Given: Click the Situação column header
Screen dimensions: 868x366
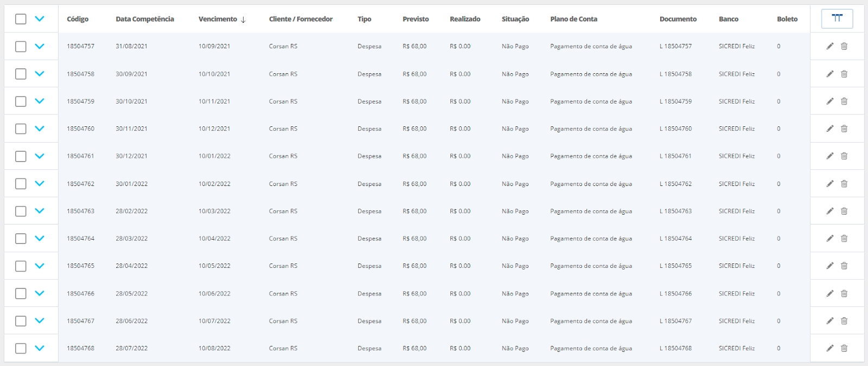Looking at the screenshot, I should pyautogui.click(x=515, y=19).
